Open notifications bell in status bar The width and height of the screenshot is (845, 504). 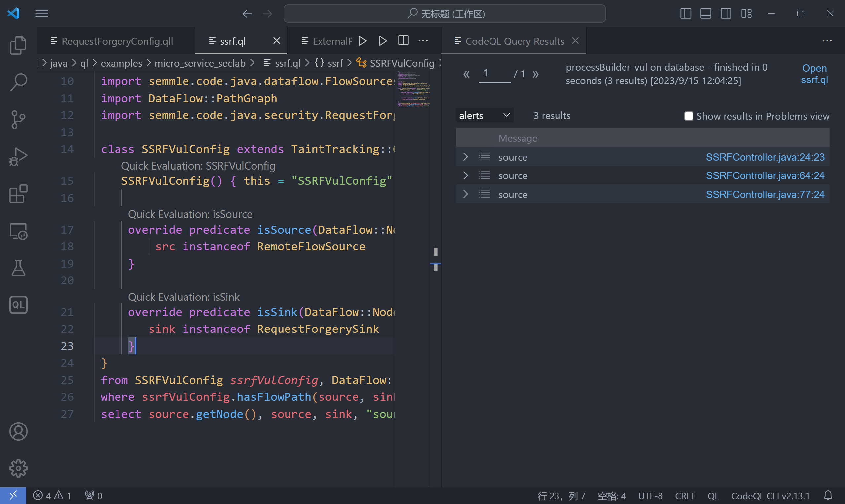(x=828, y=496)
